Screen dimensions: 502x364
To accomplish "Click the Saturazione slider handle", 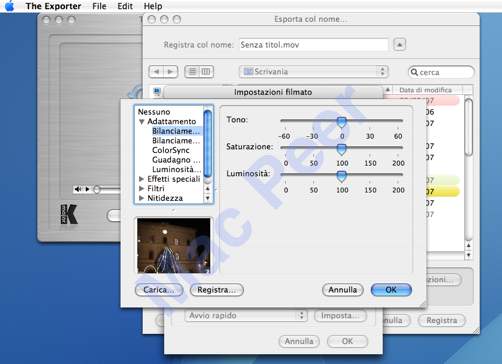I will [342, 149].
